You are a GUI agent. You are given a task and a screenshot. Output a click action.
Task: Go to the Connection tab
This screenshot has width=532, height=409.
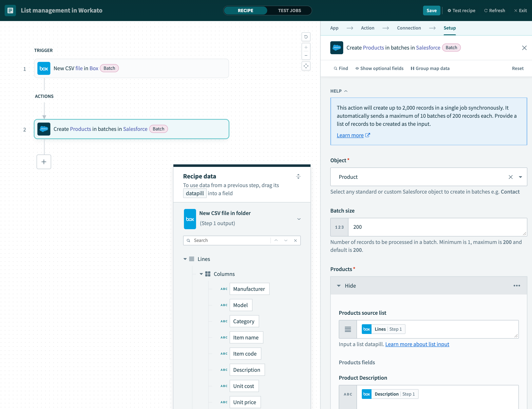tap(409, 28)
